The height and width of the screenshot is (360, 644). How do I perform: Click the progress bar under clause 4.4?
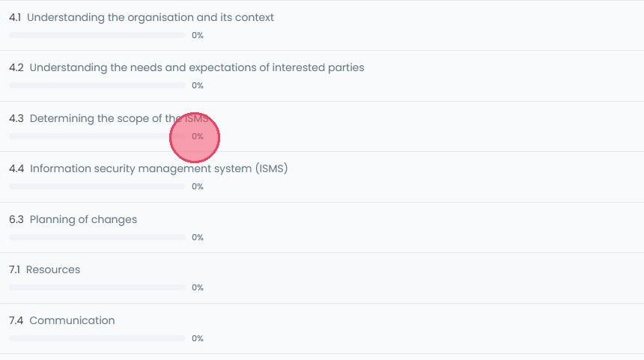(97, 186)
